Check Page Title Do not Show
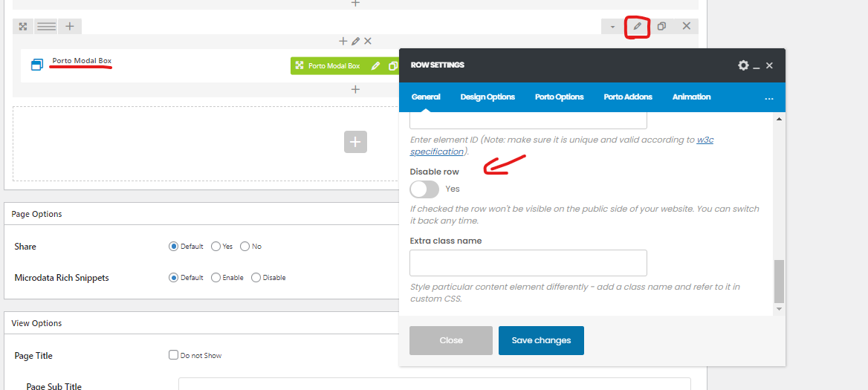The image size is (868, 390). point(173,355)
